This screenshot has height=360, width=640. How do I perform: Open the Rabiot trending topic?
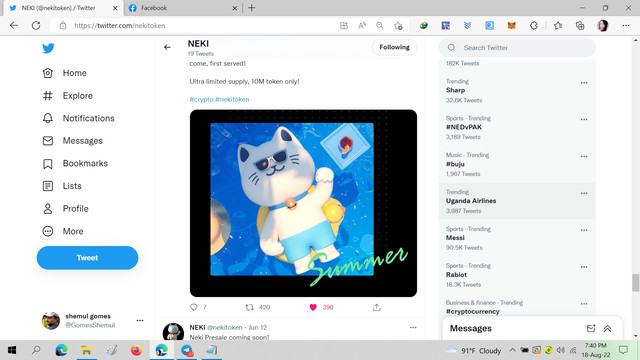coord(456,275)
